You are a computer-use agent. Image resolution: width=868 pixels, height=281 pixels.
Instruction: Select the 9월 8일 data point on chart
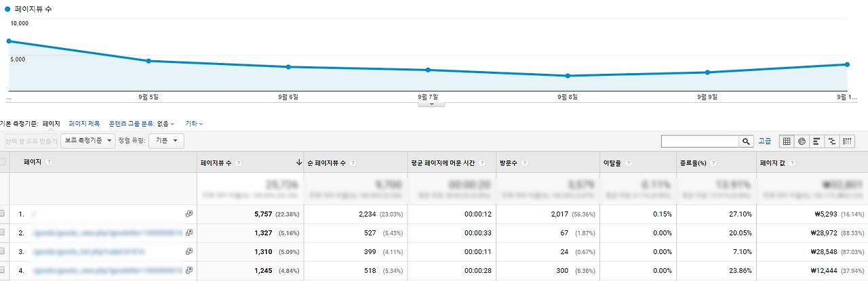tap(568, 76)
